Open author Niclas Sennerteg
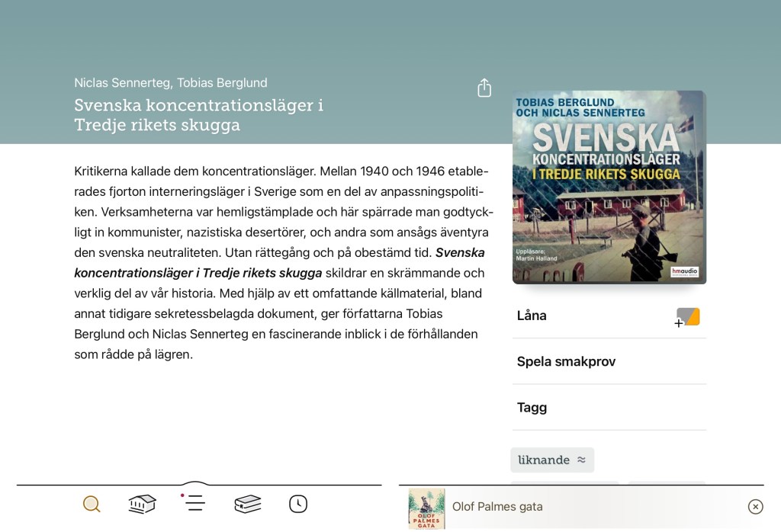The image size is (781, 532). [122, 82]
